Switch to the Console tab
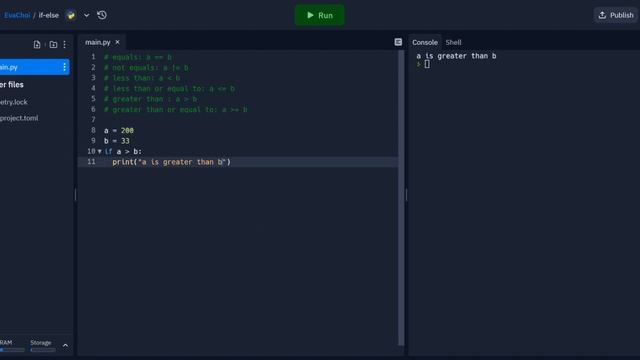Screen dimensions: 640x360 [424, 42]
